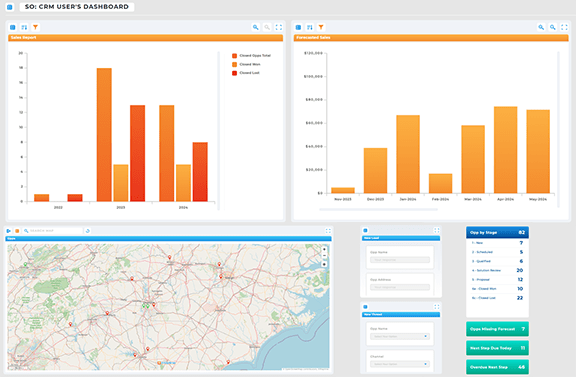The image size is (576, 377).
Task: Select the 5 - Proposal stage row
Action: (x=497, y=280)
